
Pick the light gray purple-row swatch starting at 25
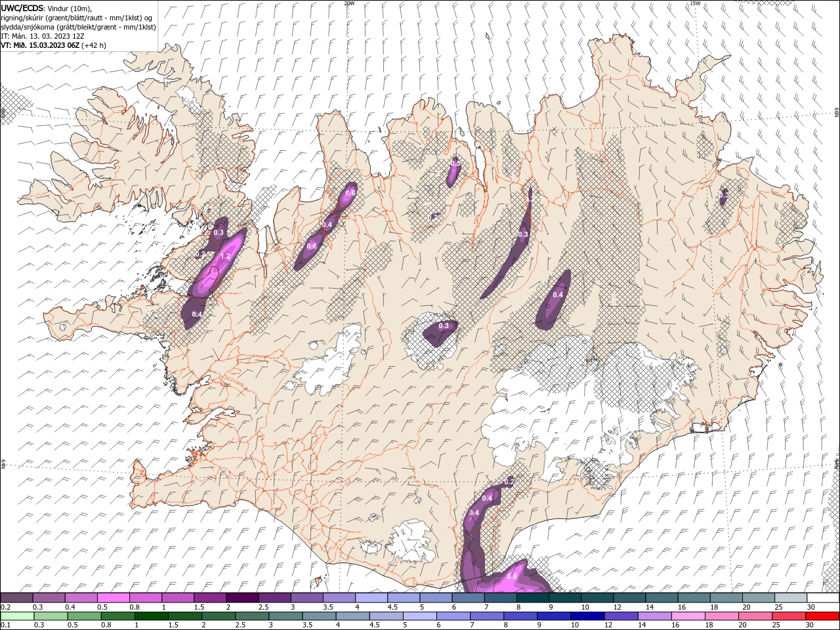pos(791,598)
